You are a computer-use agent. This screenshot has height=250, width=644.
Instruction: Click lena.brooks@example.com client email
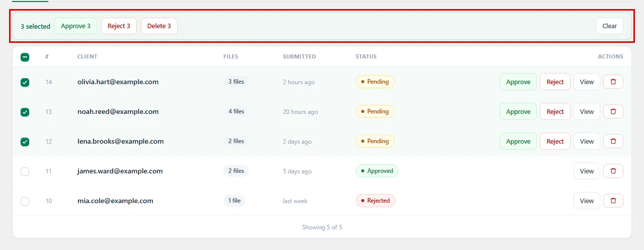point(121,141)
